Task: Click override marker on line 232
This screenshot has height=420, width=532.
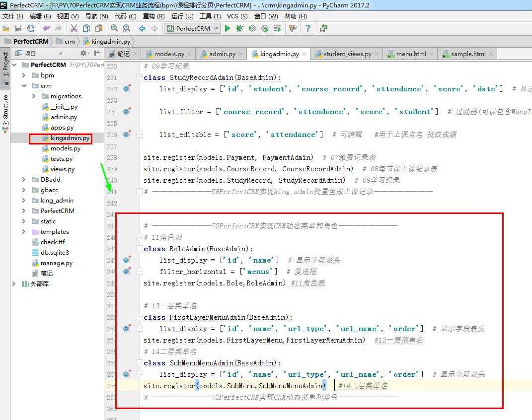Action: click(127, 89)
